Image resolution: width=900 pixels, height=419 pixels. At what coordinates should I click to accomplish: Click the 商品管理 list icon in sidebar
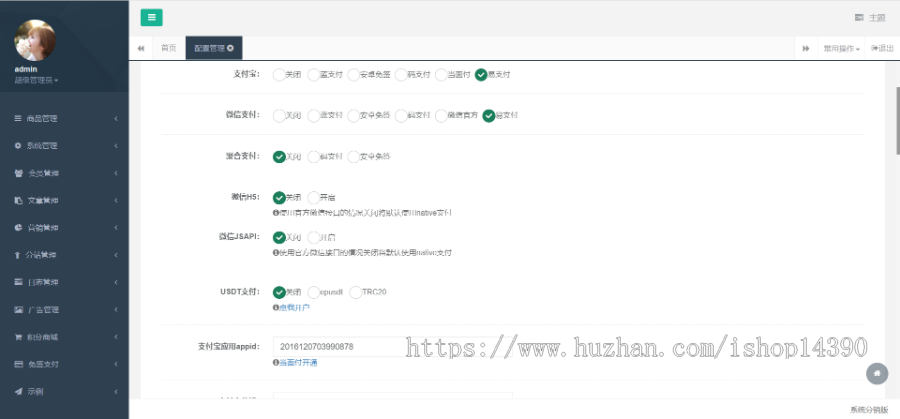(18, 118)
